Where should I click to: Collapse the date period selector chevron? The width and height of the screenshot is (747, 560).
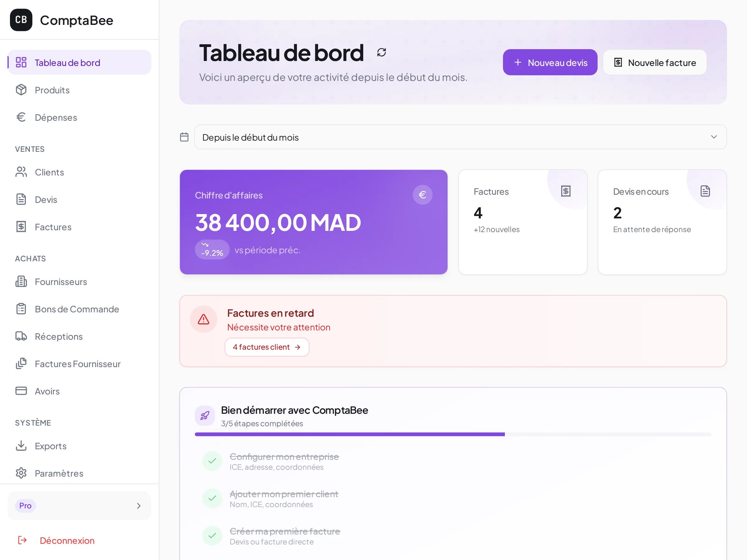point(714,137)
